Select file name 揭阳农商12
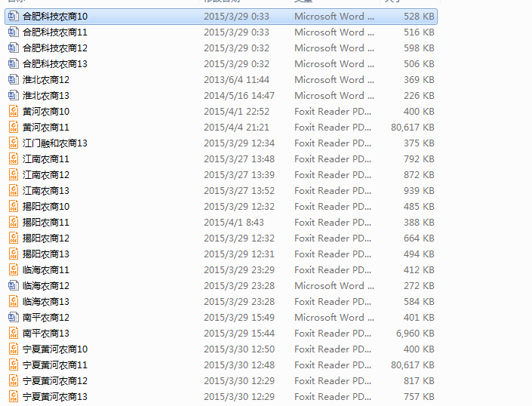The height and width of the screenshot is (406, 532). point(46,238)
